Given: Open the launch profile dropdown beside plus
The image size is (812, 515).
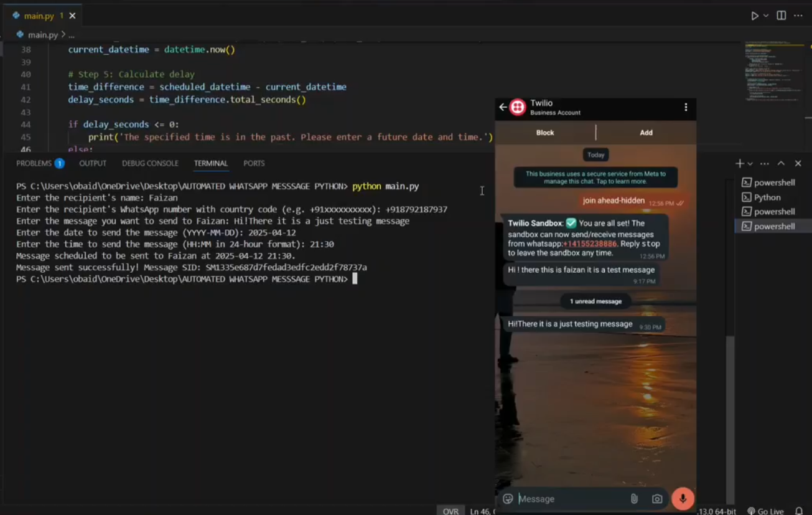Looking at the screenshot, I should (750, 164).
